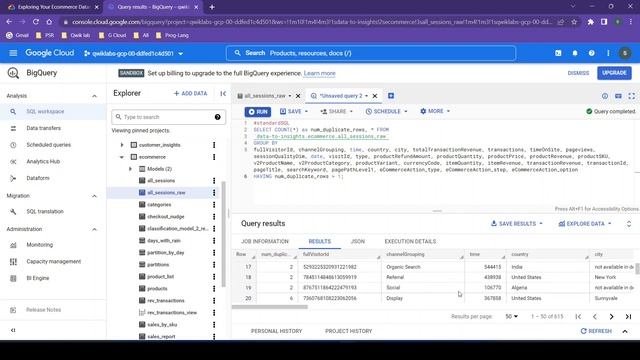This screenshot has height=360, width=640.
Task: Jump to first results page
Action: [578, 316]
